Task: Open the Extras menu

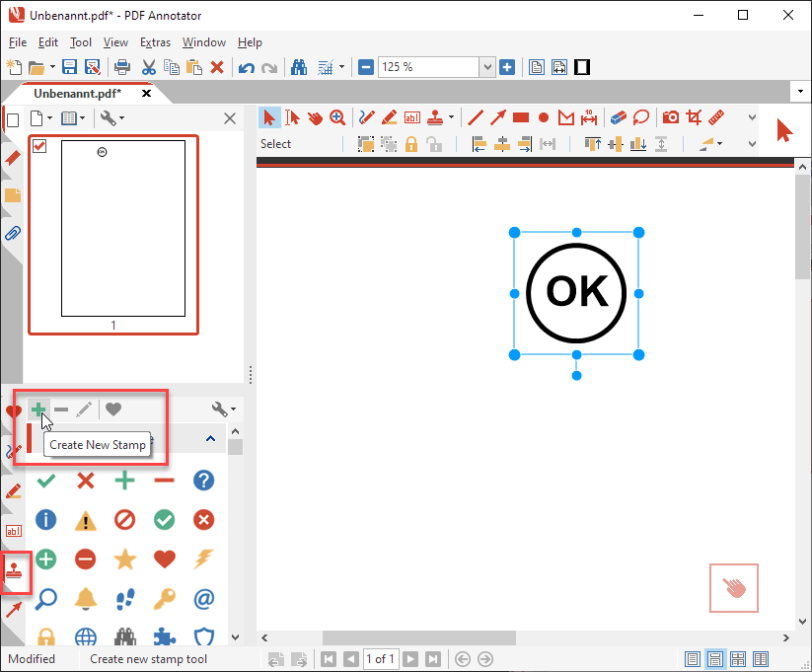Action: coord(155,42)
